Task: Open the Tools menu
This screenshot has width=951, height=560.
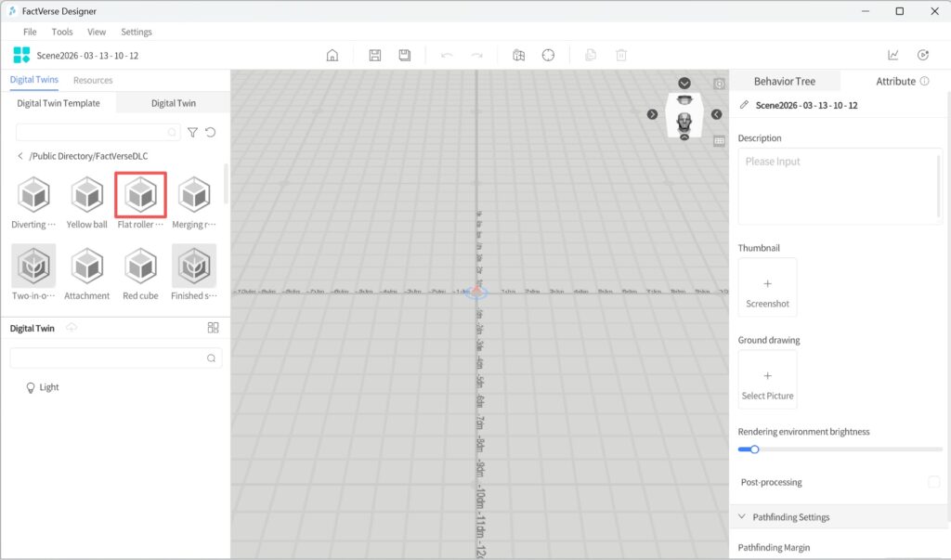Action: pyautogui.click(x=62, y=32)
